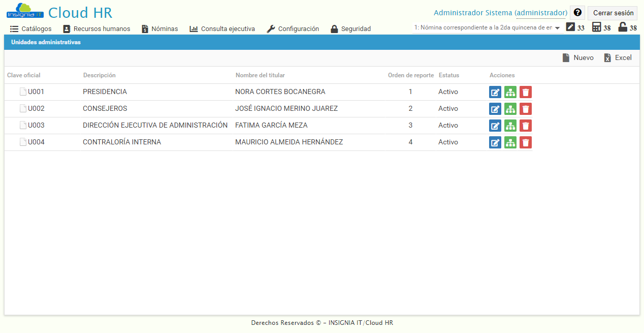Viewport: 644px width, 333px height.
Task: Click the document icon next to U001
Action: point(22,92)
